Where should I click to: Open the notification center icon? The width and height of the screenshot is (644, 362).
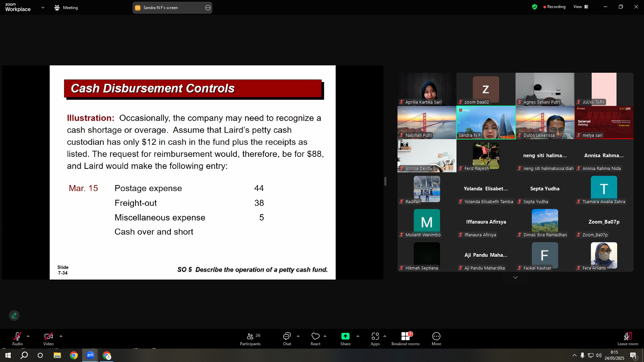[633, 355]
